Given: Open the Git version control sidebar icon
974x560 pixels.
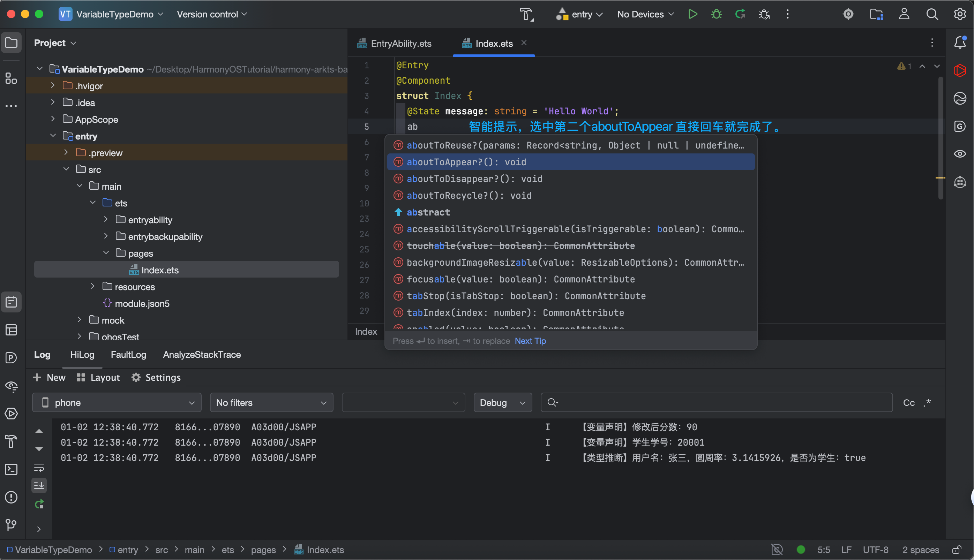Looking at the screenshot, I should click(11, 525).
